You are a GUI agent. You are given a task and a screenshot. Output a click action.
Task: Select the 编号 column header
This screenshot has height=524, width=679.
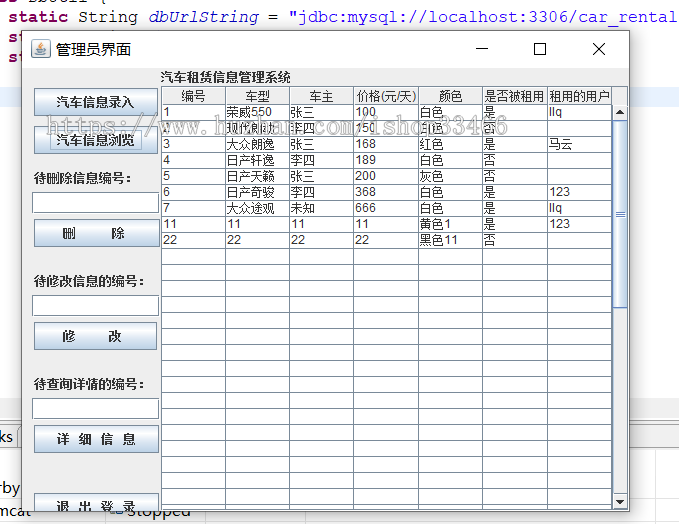click(193, 96)
